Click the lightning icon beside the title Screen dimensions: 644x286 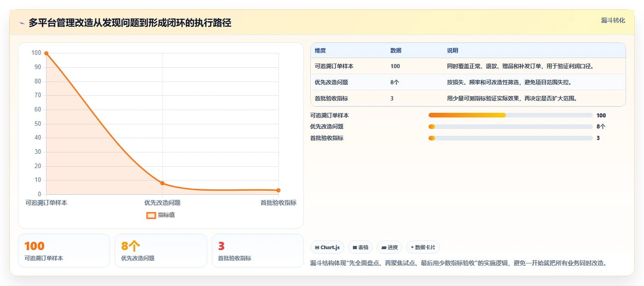[22, 23]
